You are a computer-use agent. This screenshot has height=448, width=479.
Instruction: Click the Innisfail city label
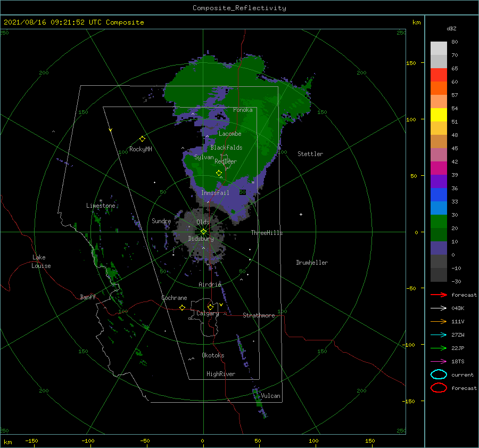click(x=215, y=193)
